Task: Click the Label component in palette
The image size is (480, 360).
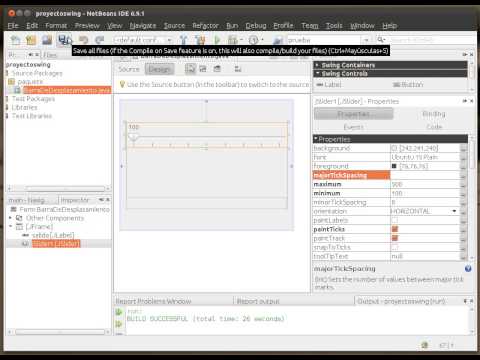Action: (x=329, y=85)
